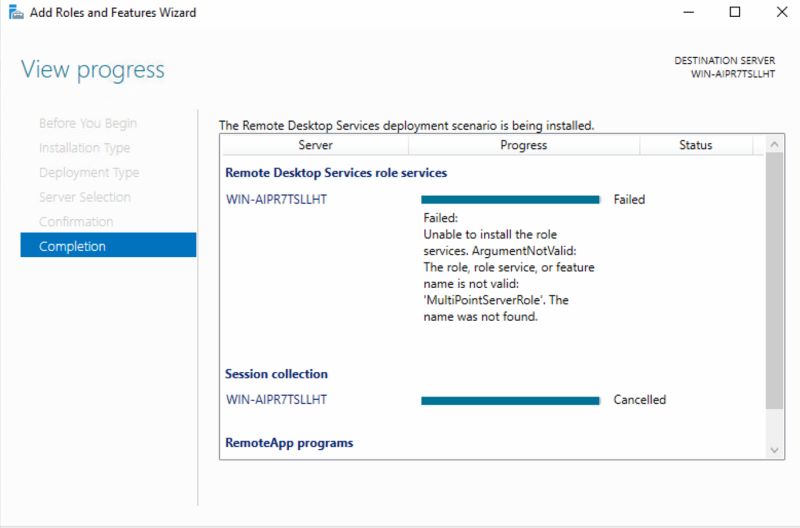This screenshot has width=800, height=528.
Task: Click the Status column header
Action: point(695,145)
